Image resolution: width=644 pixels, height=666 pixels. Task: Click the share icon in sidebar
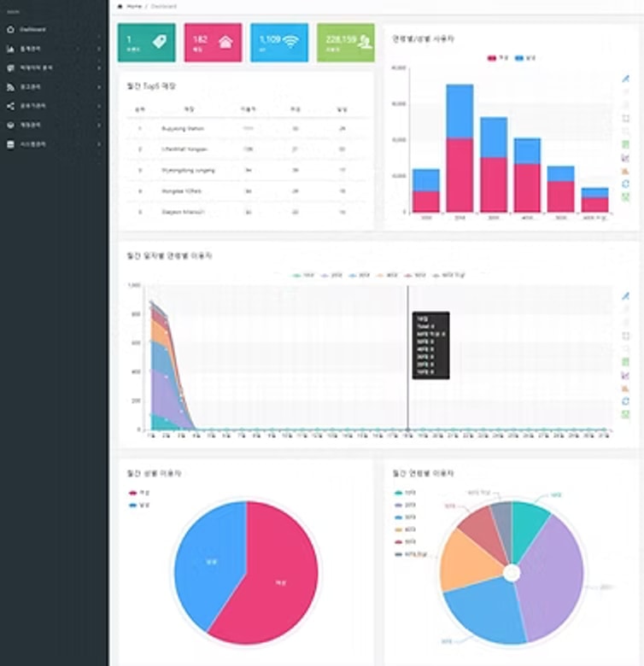[10, 106]
